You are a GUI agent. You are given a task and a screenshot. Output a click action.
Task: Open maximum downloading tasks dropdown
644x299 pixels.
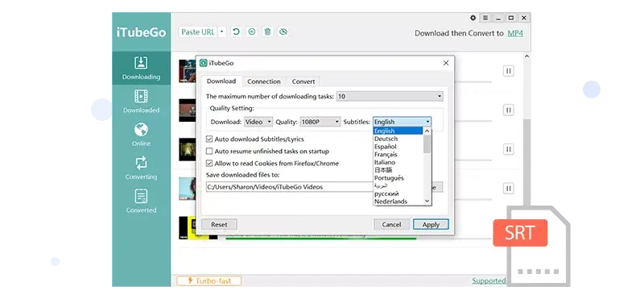(x=390, y=97)
